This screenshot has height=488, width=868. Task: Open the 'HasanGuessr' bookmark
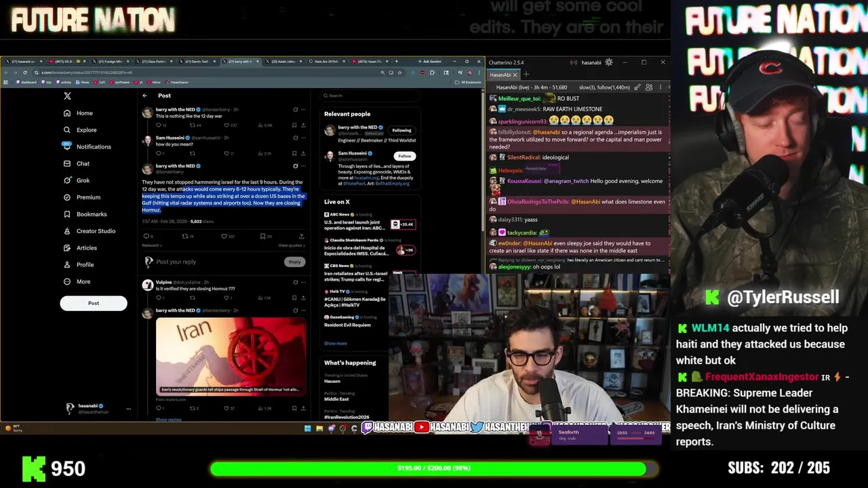[176, 82]
